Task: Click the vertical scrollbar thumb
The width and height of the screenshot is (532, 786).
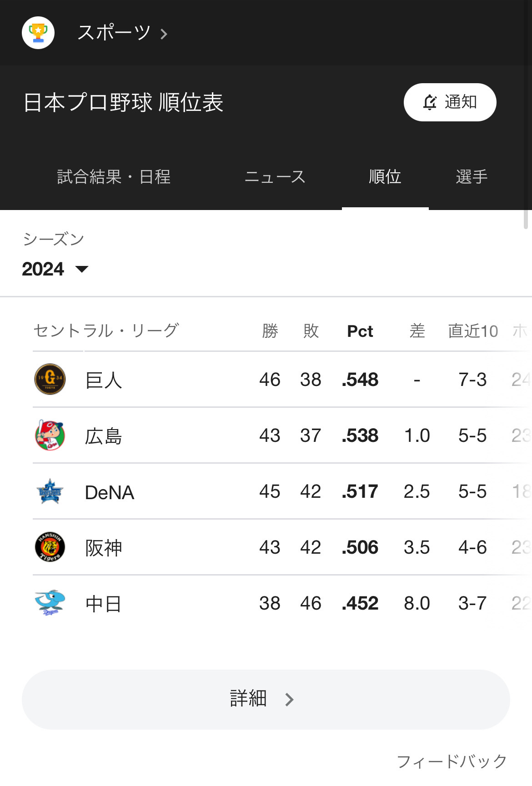Action: tap(526, 219)
